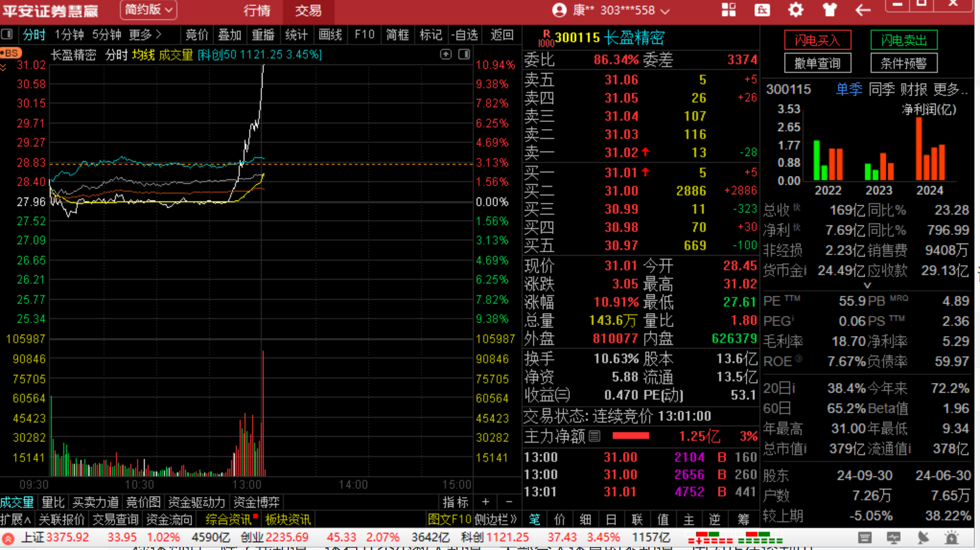Go back with the left arrow icon
The height and width of the screenshot is (550, 980).
pos(863,10)
